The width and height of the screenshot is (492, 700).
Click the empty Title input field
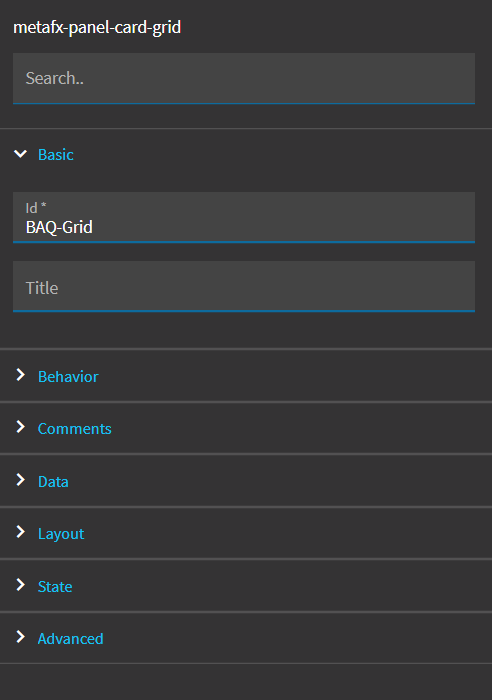244,286
